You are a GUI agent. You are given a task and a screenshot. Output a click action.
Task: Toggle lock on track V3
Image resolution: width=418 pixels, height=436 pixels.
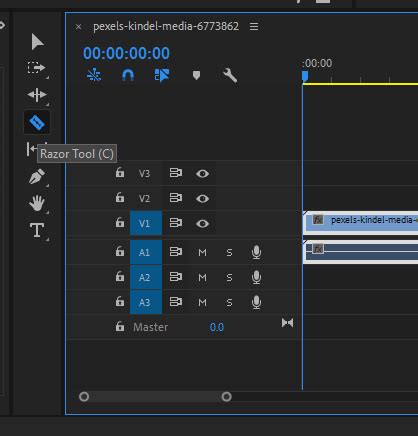click(x=120, y=173)
